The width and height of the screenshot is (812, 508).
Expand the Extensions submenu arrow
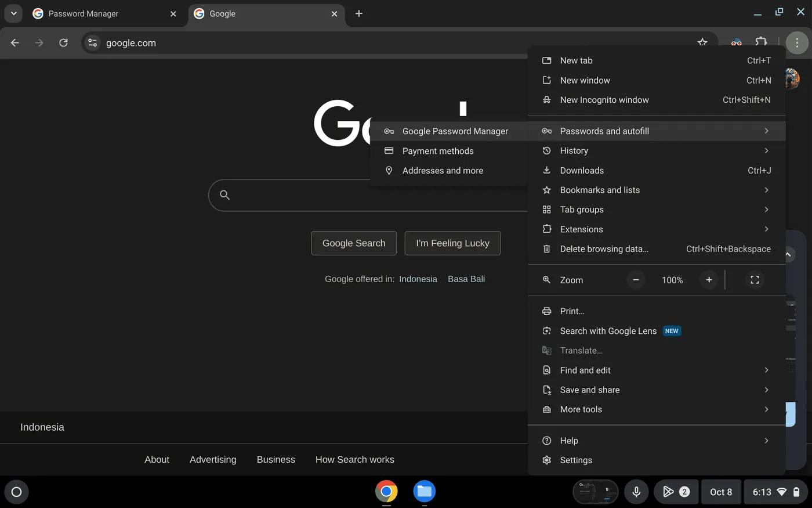(x=766, y=229)
